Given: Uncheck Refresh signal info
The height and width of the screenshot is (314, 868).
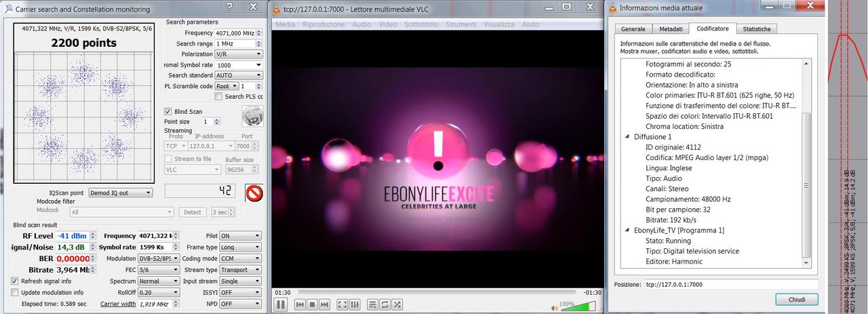Looking at the screenshot, I should 15,281.
